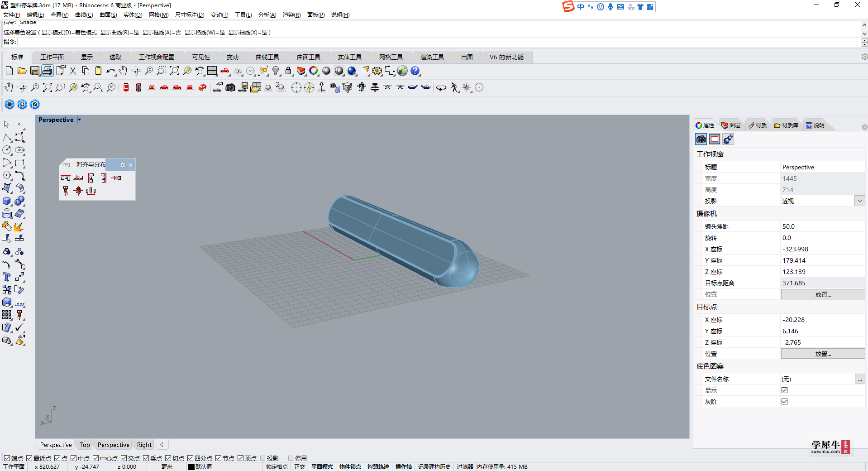Click align top icon in 对齐与分布 panel
This screenshot has height=471, width=868.
(x=66, y=178)
